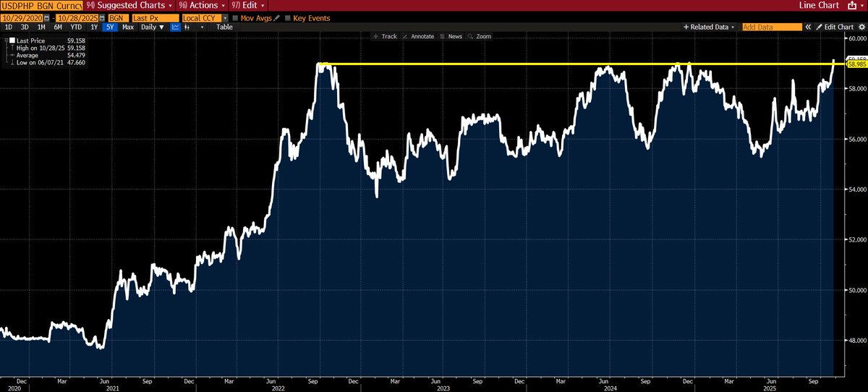Activate the Track crosshair tool

click(384, 36)
